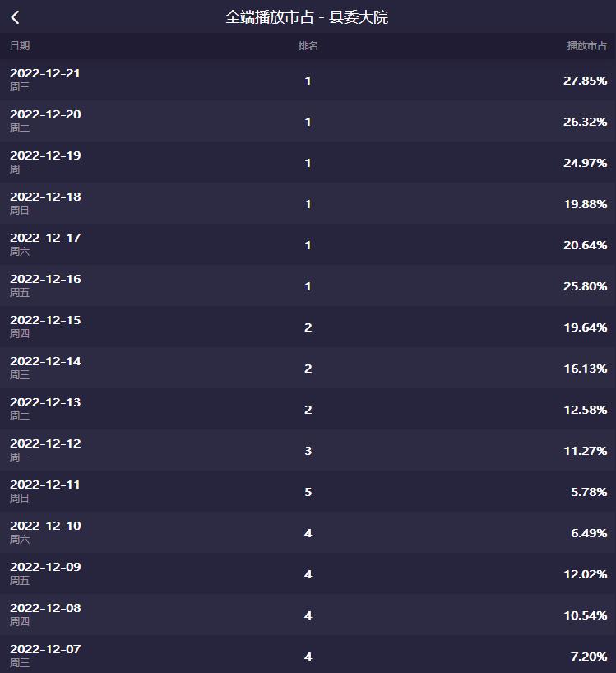Click the 6.49% share value

(x=588, y=533)
